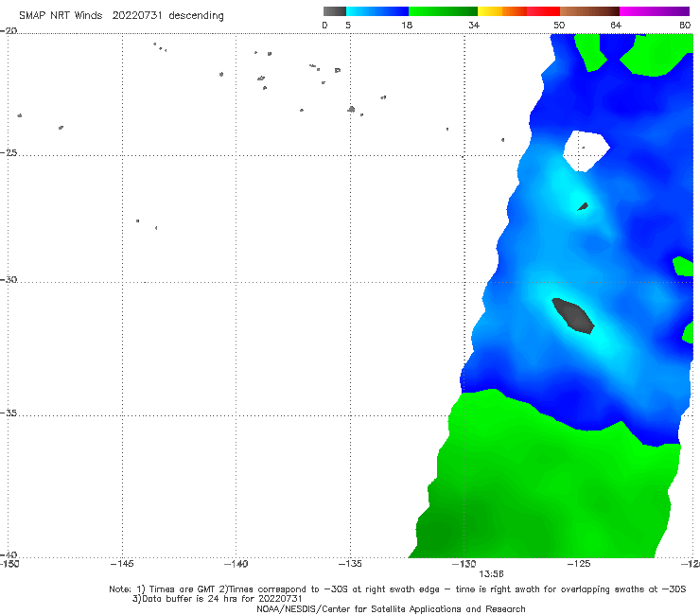
Task: Click the color scale label 18
Action: (x=407, y=25)
